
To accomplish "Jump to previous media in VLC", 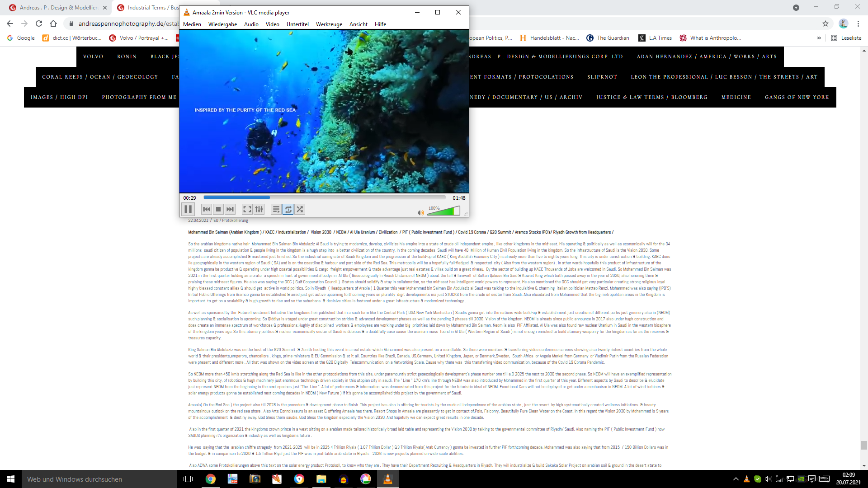I will (207, 209).
